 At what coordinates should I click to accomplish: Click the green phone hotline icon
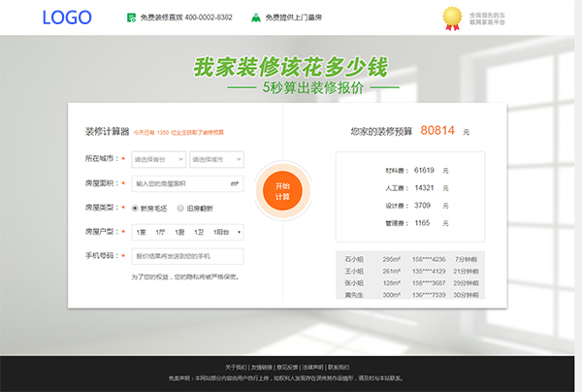131,17
